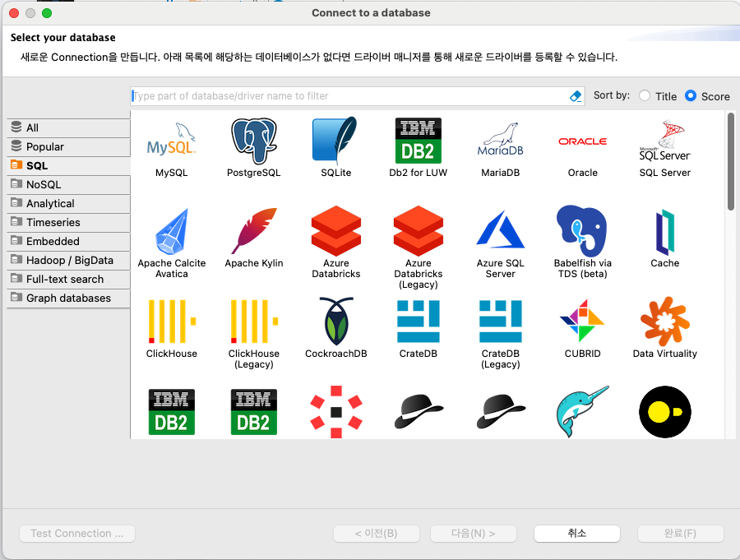Choose the PostgreSQL elephant icon
Viewport: 740px width, 560px height.
coord(254,141)
